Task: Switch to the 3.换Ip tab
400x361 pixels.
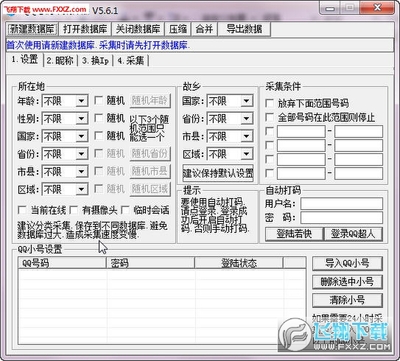Action: (x=95, y=61)
